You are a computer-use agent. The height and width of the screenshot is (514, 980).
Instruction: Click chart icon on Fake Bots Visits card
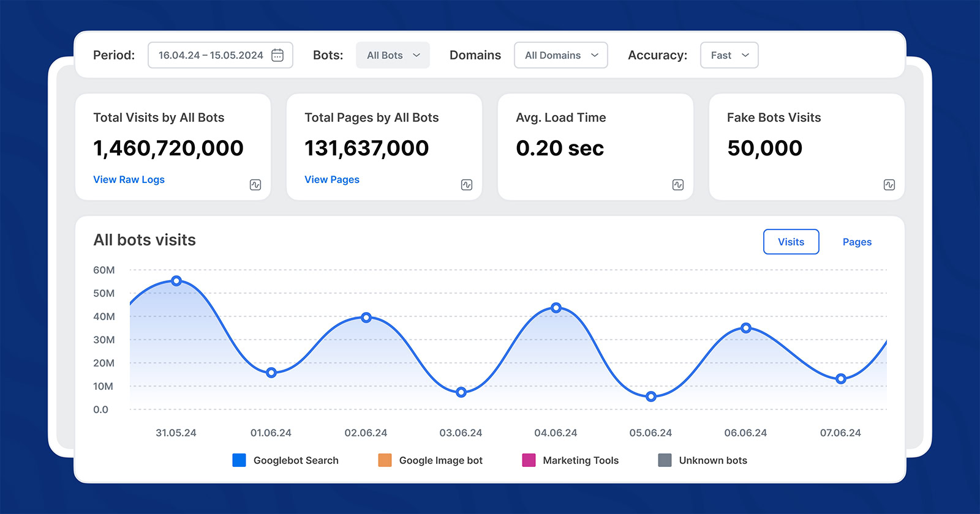coord(889,185)
